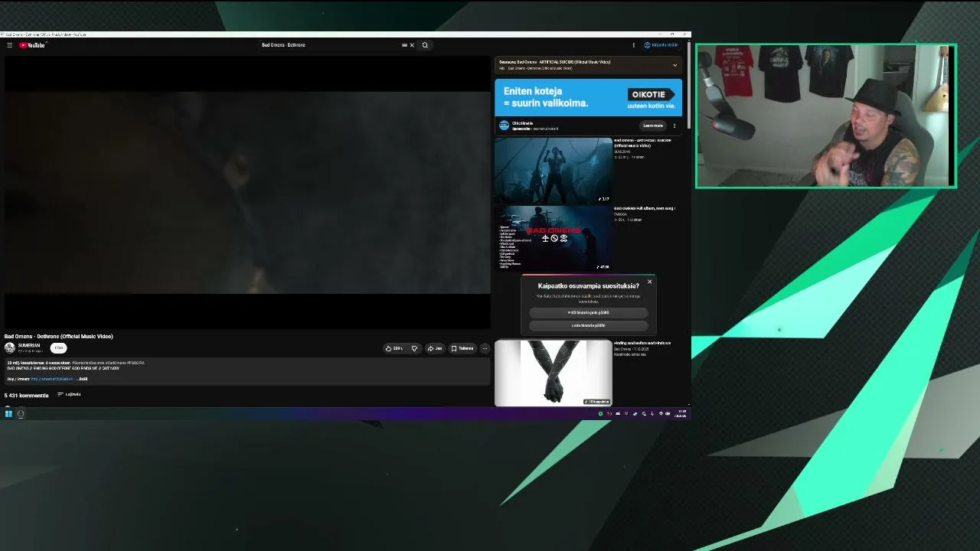
Task: Open the Oikotie advertiser channel avatar
Action: [504, 126]
